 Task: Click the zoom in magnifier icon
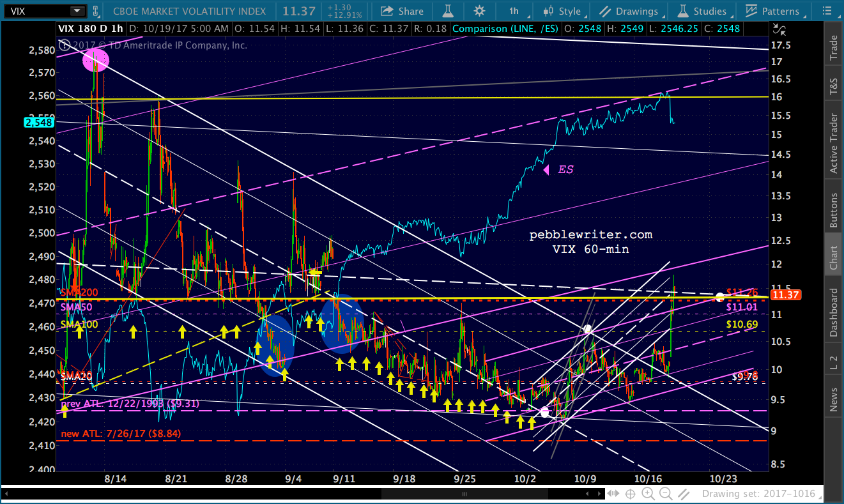649,493
